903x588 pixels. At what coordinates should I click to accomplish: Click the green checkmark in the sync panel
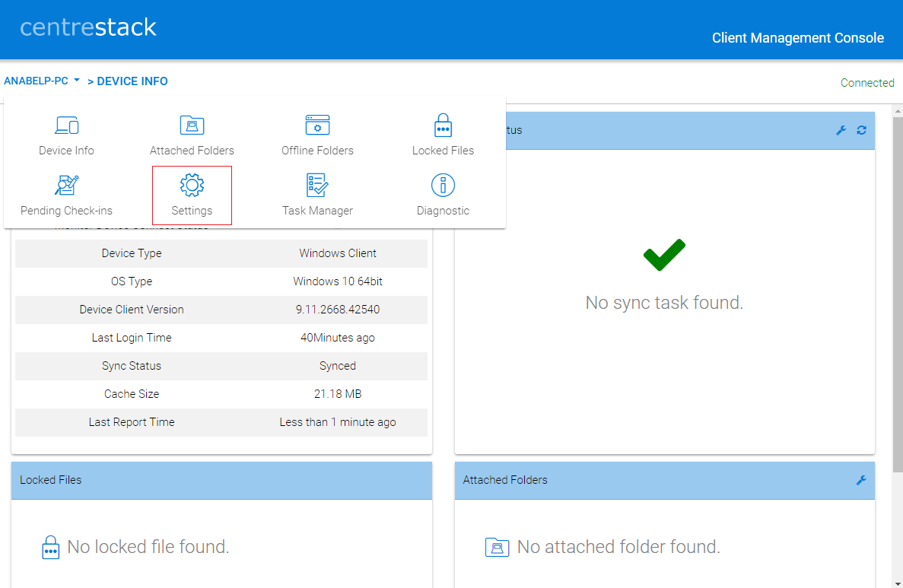pos(664,255)
